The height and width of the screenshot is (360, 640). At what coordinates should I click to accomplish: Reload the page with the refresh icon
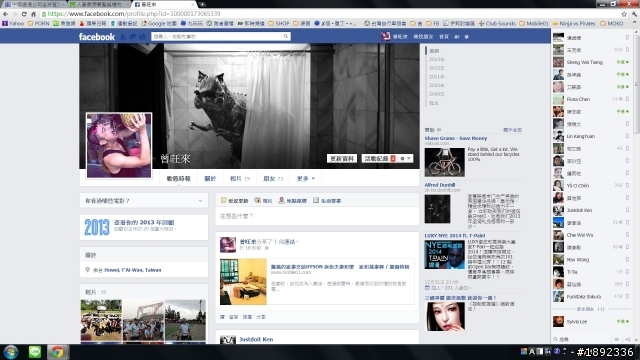pyautogui.click(x=24, y=14)
